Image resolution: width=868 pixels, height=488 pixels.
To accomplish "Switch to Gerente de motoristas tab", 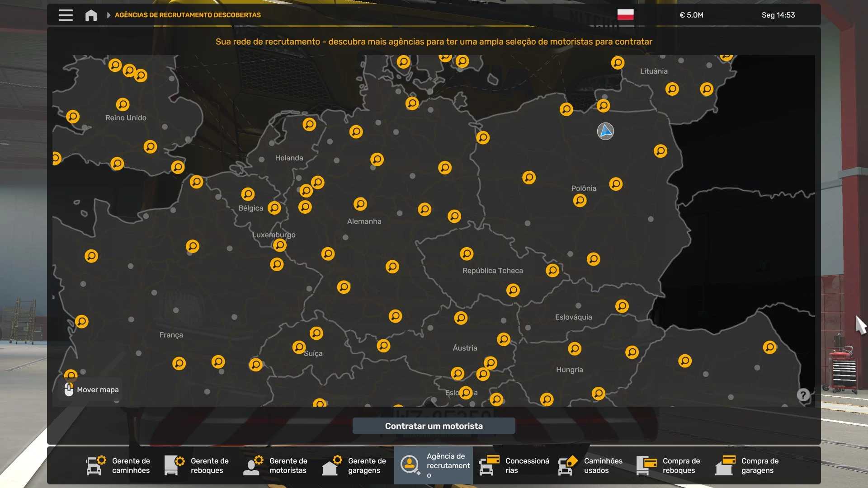I will coord(276,465).
